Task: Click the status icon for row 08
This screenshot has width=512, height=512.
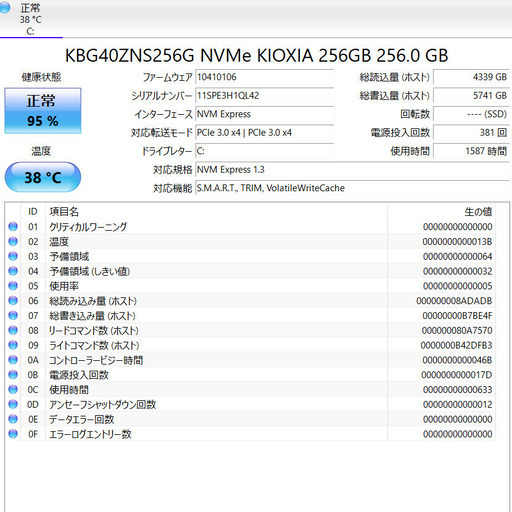Action: [13, 330]
